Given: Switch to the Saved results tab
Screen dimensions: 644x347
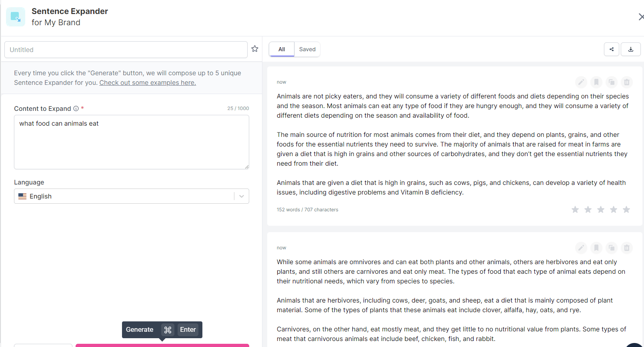Looking at the screenshot, I should coord(307,49).
